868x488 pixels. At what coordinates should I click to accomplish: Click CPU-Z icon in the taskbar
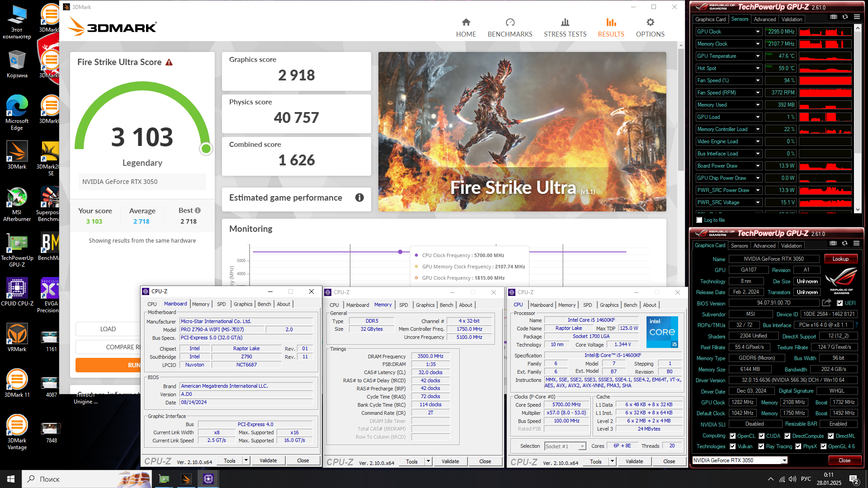(208, 479)
